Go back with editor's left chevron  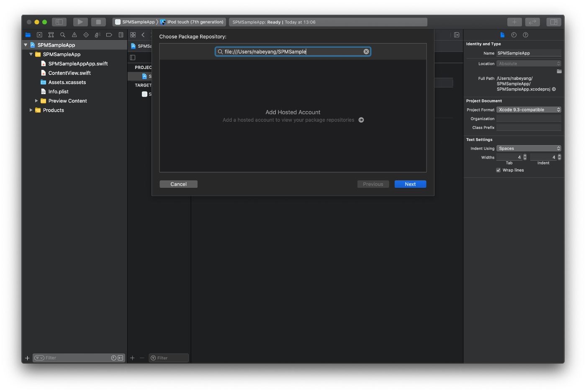(143, 35)
